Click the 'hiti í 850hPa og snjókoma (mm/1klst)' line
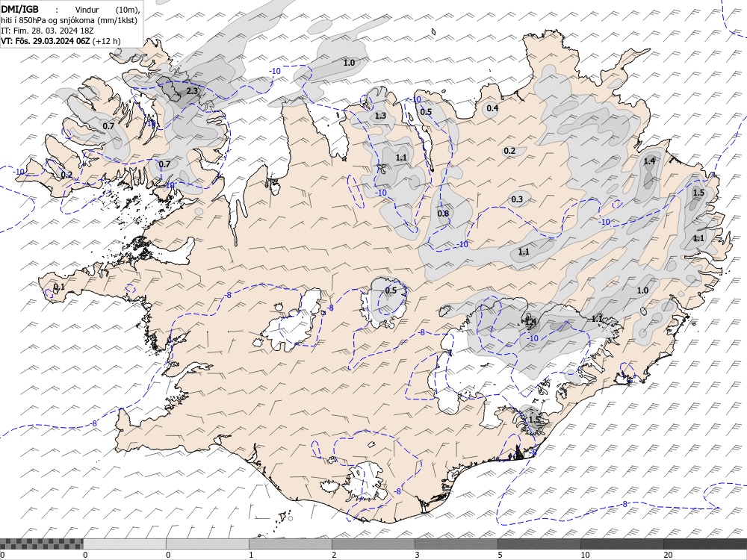 point(69,20)
